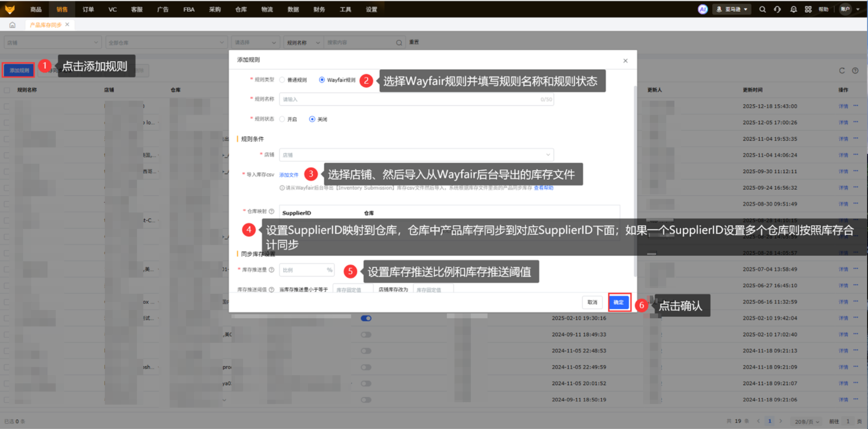Click the search magnifier in top bar
Viewport: 868px width, 429px height.
[762, 9]
